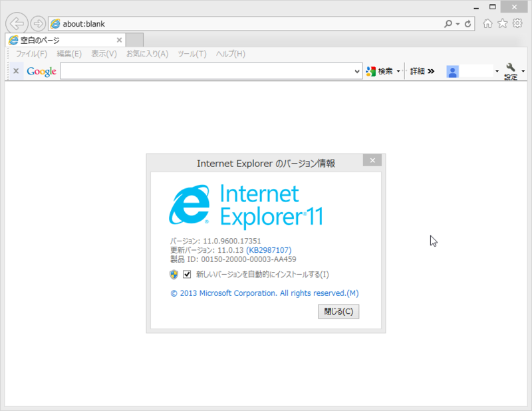
Task: Click the 製品 ID text line
Action: click(233, 259)
